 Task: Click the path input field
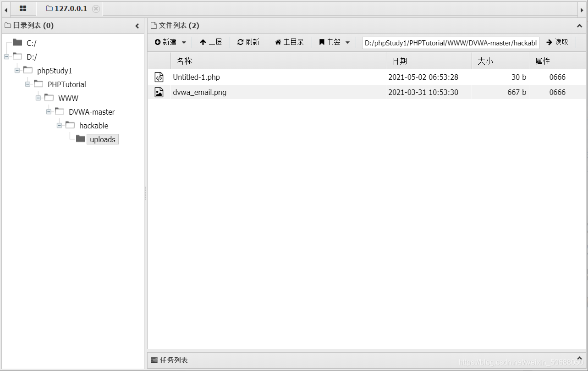click(x=451, y=43)
